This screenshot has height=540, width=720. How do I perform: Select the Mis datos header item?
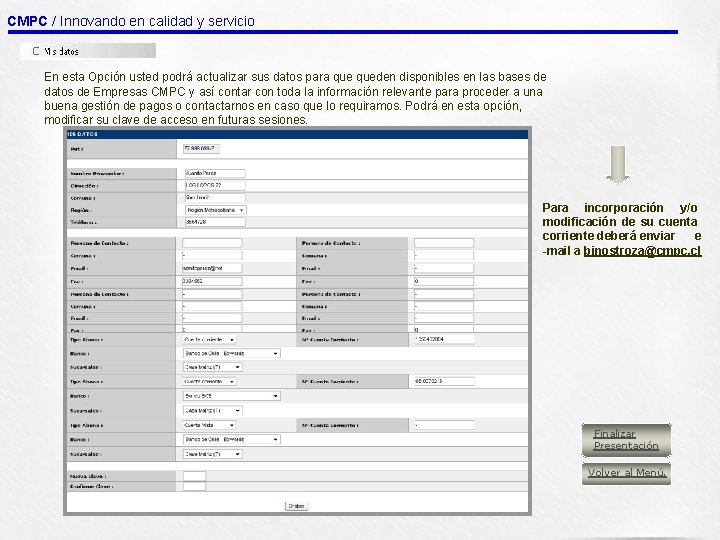click(88, 51)
